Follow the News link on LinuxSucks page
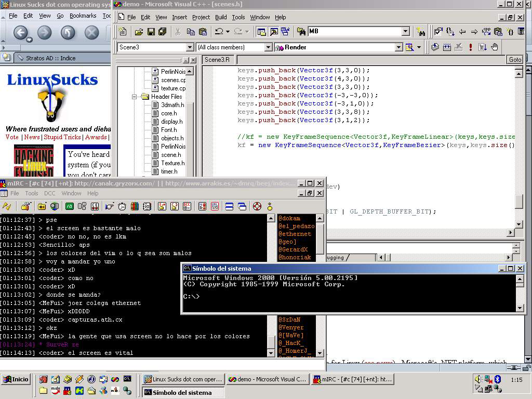Viewport: 532px width, 399px height. [x=32, y=137]
